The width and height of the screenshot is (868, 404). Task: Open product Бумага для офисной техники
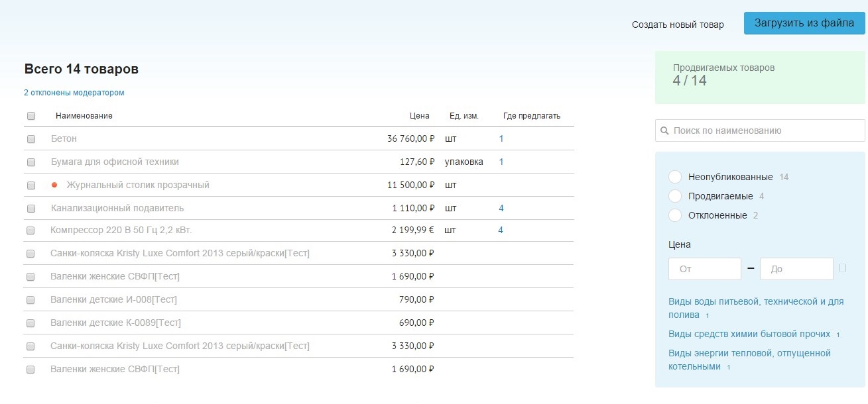click(x=115, y=162)
